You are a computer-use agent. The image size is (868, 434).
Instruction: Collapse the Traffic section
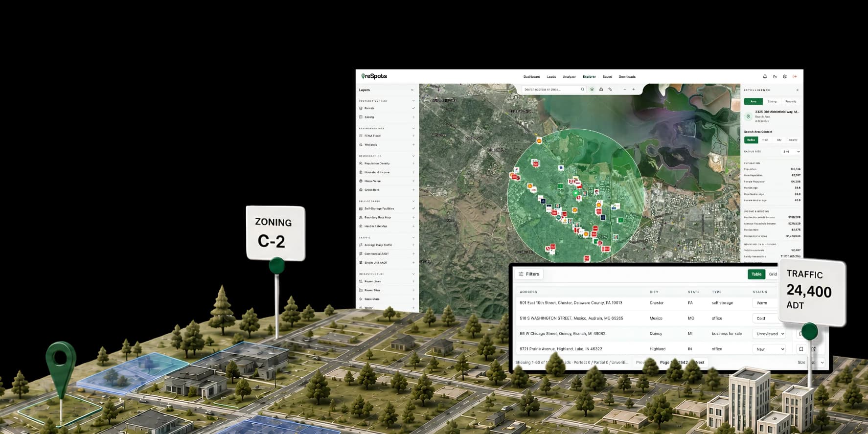point(413,237)
